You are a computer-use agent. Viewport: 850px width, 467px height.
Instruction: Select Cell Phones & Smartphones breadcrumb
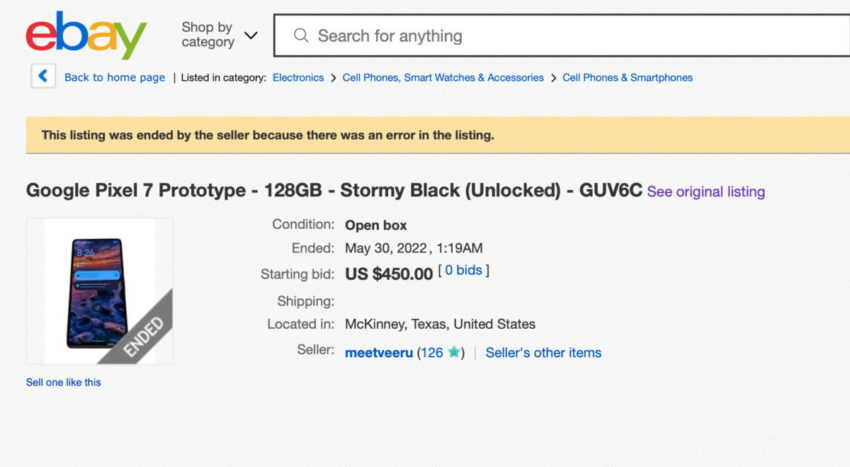click(627, 78)
